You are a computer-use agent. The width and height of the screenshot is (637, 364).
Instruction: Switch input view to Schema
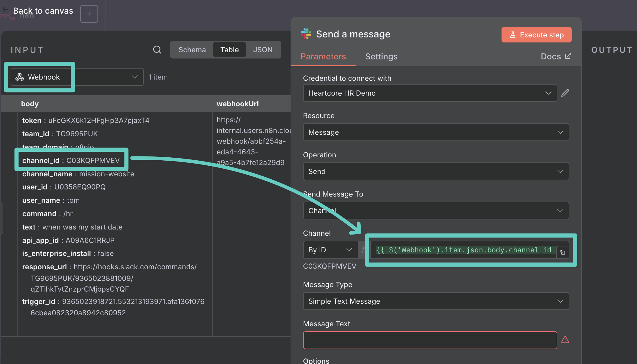tap(192, 50)
